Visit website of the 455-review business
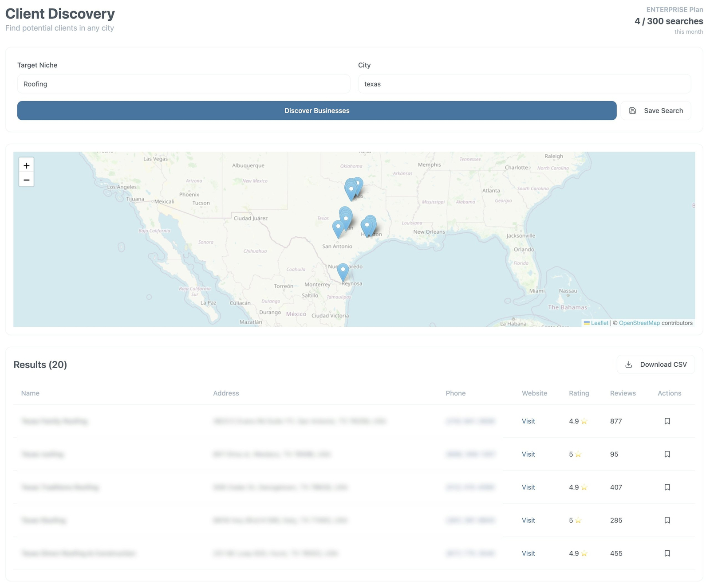 (x=528, y=553)
